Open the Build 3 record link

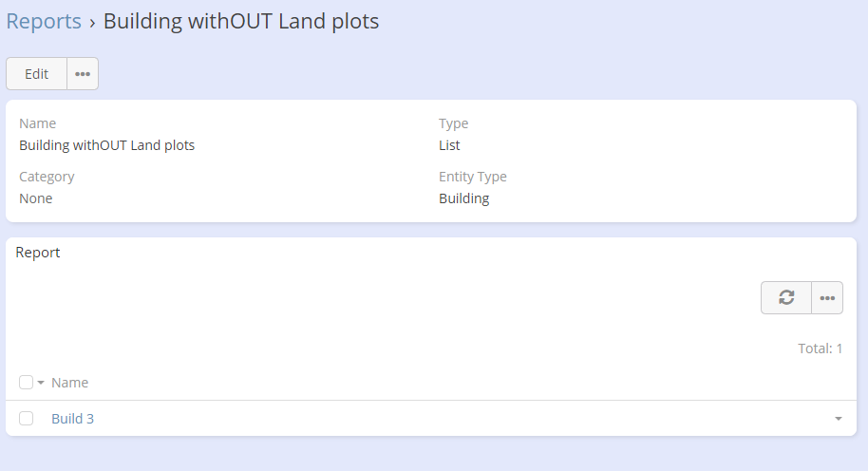click(72, 419)
